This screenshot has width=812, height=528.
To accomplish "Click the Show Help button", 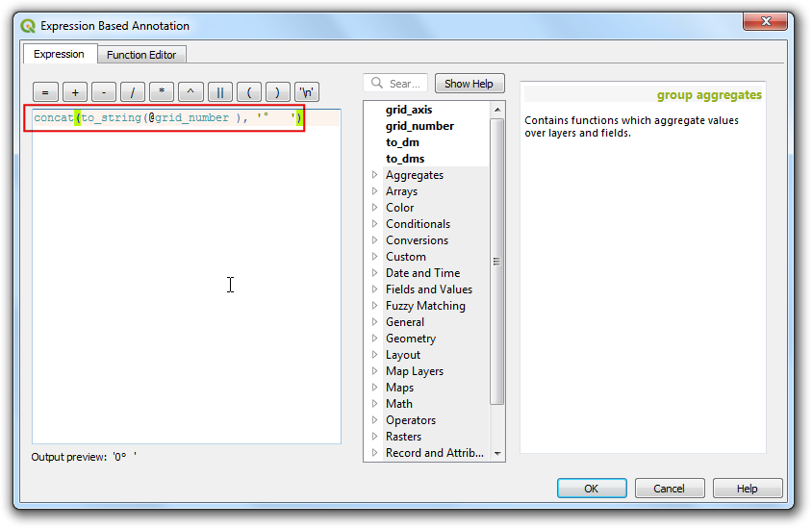I will coord(469,84).
